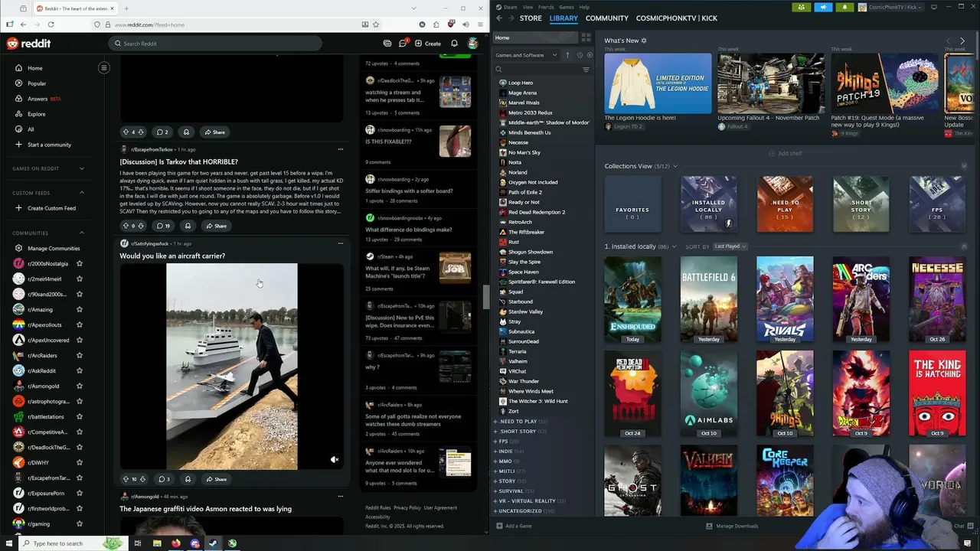Collapse Custom Feeds section

pos(82,193)
